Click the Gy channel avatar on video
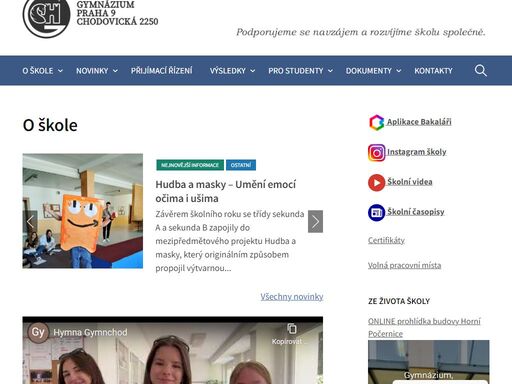This screenshot has width=512, height=384. (x=38, y=332)
